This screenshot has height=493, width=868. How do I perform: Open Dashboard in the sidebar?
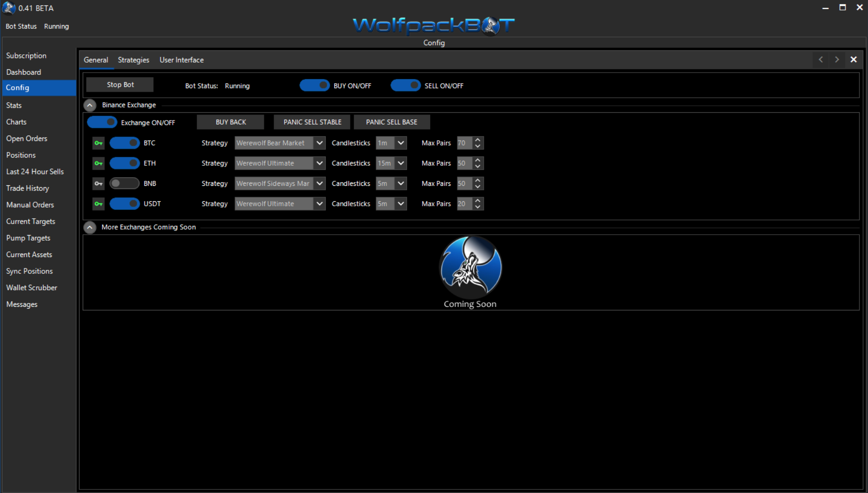click(x=23, y=72)
